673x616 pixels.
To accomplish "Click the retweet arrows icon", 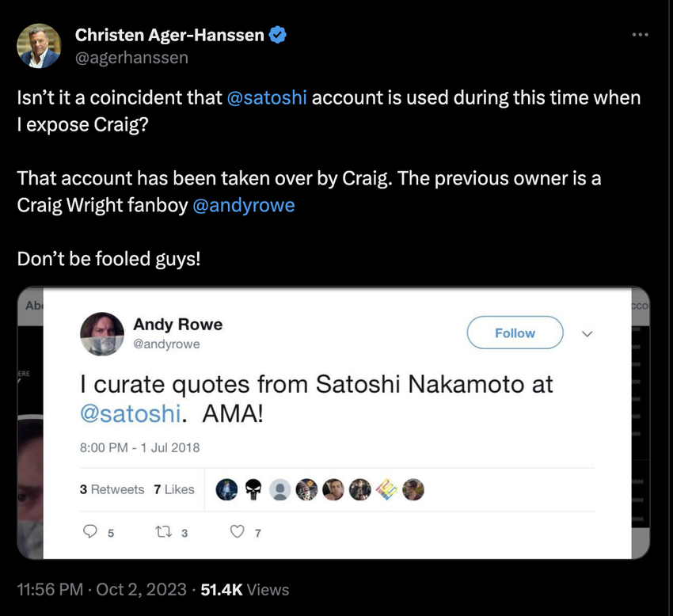I will [x=165, y=531].
